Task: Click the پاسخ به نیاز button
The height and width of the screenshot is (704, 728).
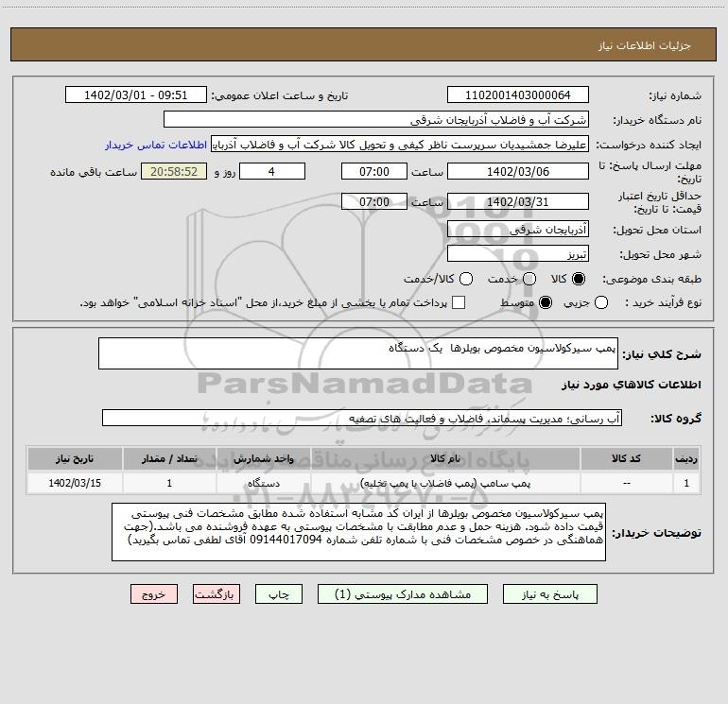Action: [x=549, y=594]
